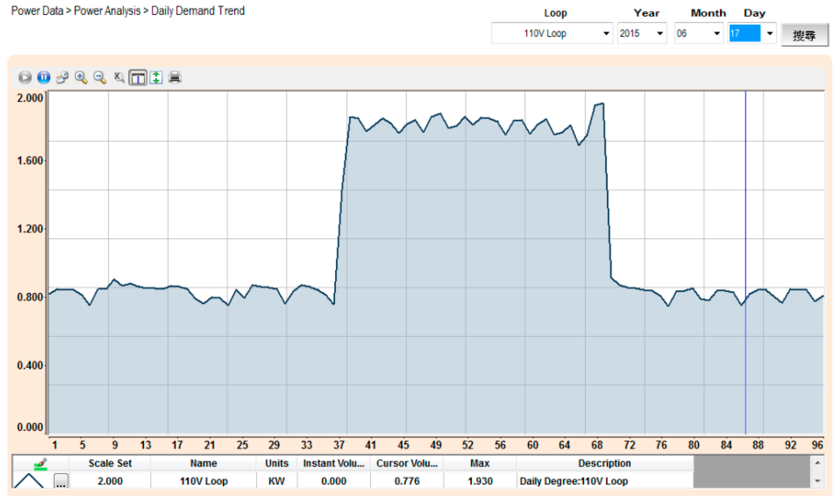
Task: Click the highlighted Day field value 17
Action: (744, 33)
